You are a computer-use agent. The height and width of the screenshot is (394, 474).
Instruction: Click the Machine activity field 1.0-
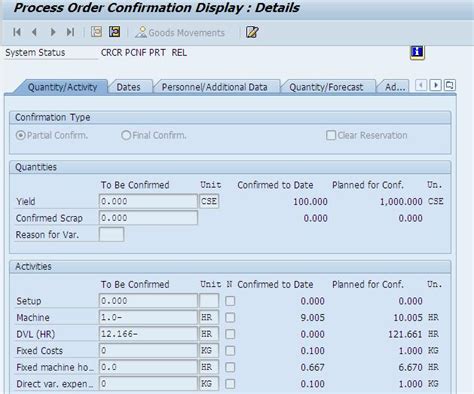tap(148, 317)
